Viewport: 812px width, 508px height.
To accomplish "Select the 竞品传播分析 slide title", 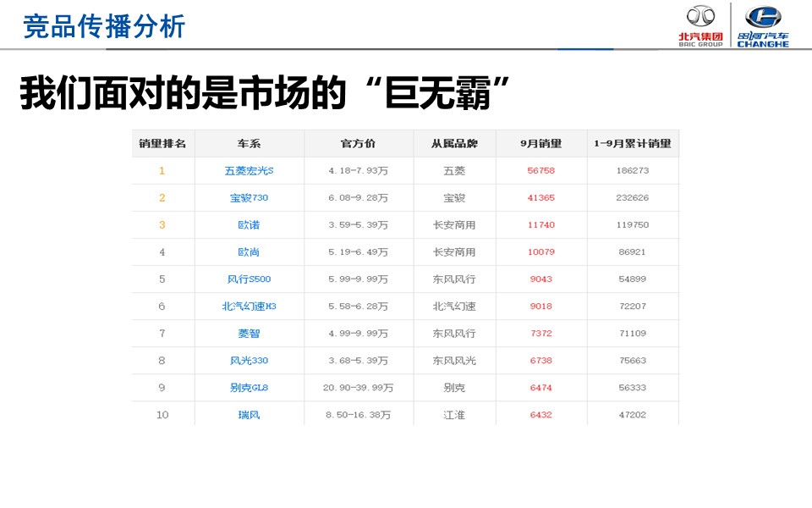I will point(104,26).
